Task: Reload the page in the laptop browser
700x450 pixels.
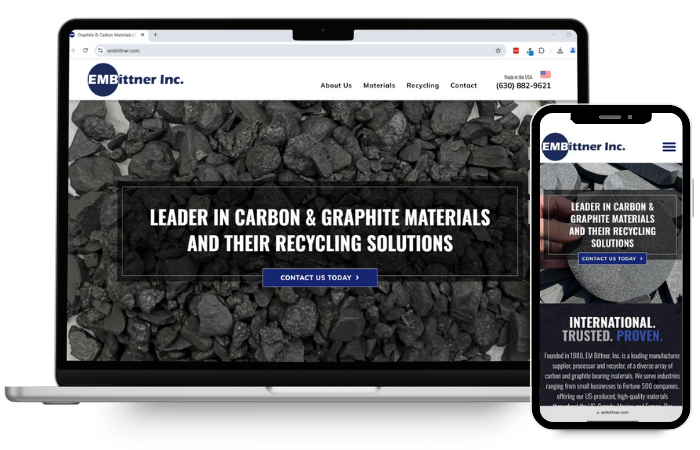Action: pyautogui.click(x=85, y=50)
